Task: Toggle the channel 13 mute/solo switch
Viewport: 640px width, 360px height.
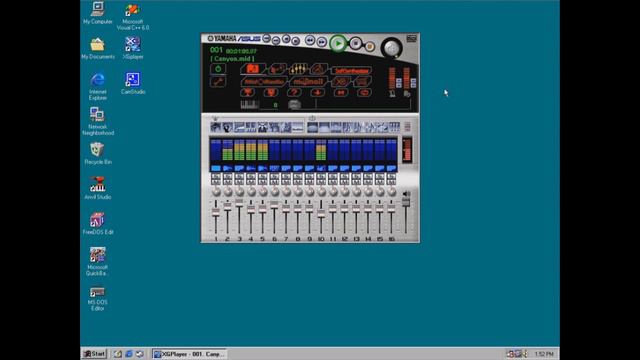Action: tap(356, 178)
